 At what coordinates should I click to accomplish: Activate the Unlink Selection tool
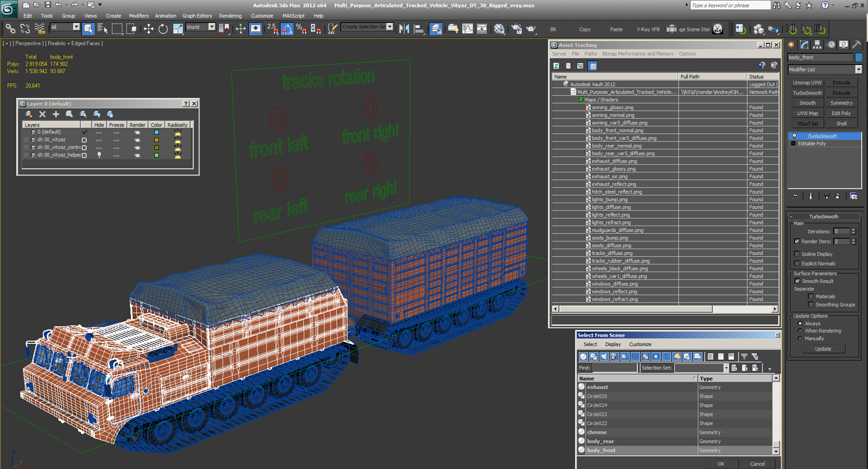tap(25, 28)
